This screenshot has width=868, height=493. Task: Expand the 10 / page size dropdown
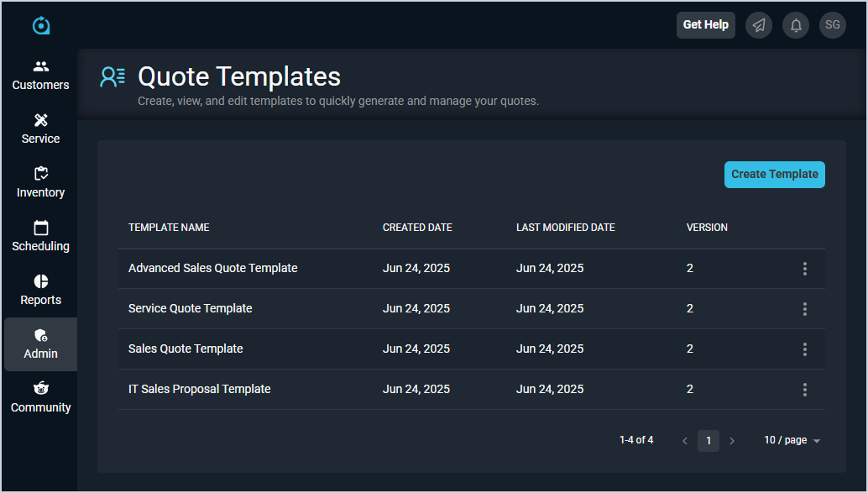click(x=792, y=440)
